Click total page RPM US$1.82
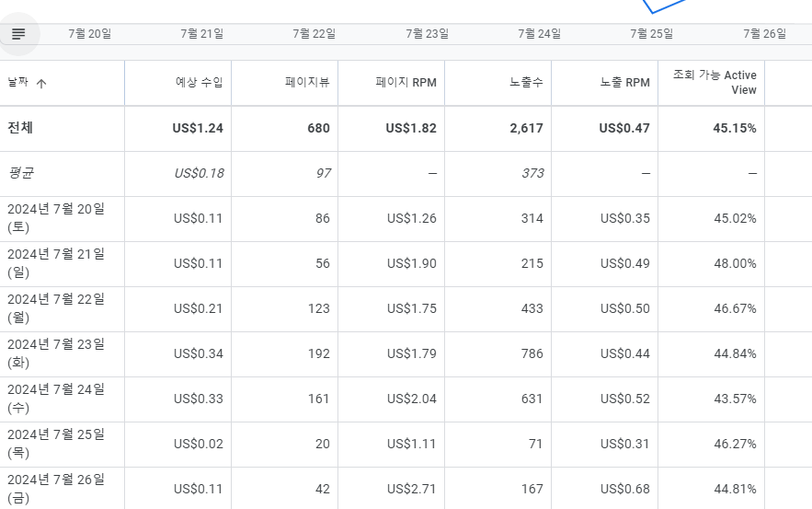 click(411, 128)
